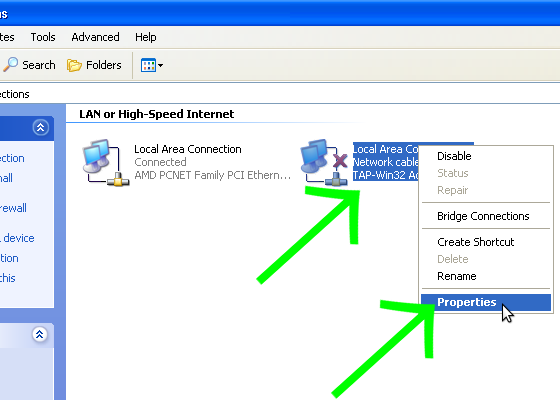Collapse the upper sidebar panel chevron

click(40, 128)
